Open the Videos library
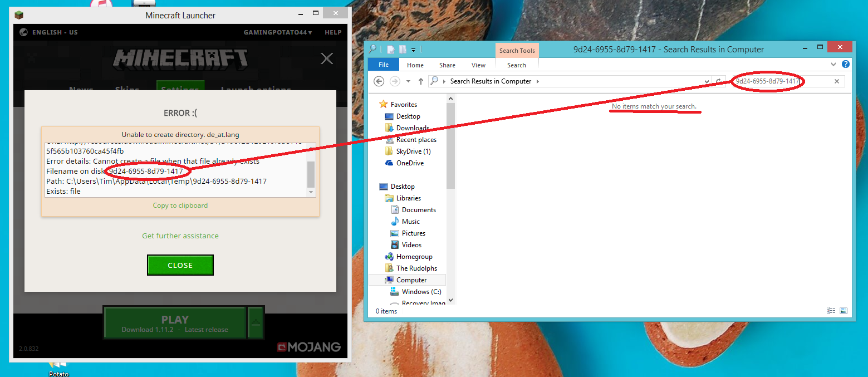This screenshot has height=377, width=868. tap(406, 245)
